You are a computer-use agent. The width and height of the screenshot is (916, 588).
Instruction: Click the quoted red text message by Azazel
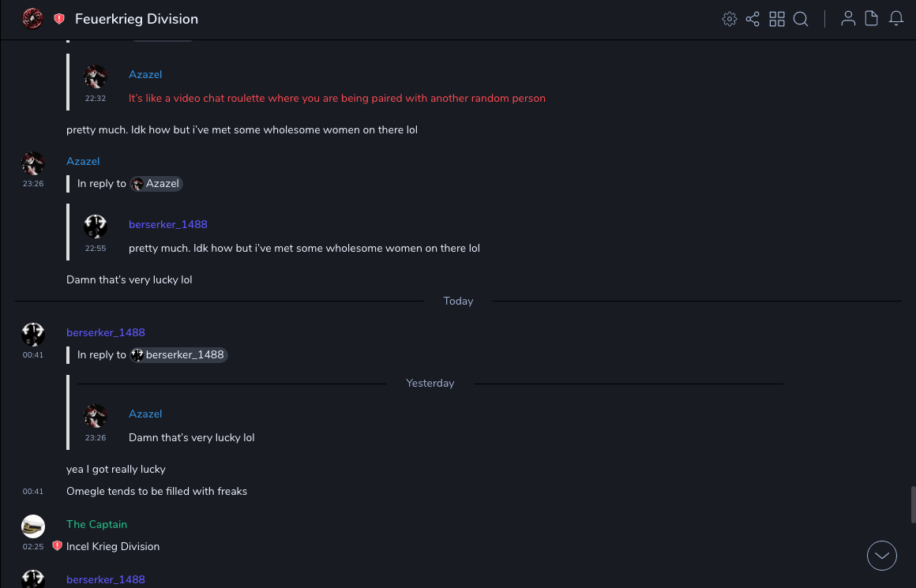[x=337, y=99]
